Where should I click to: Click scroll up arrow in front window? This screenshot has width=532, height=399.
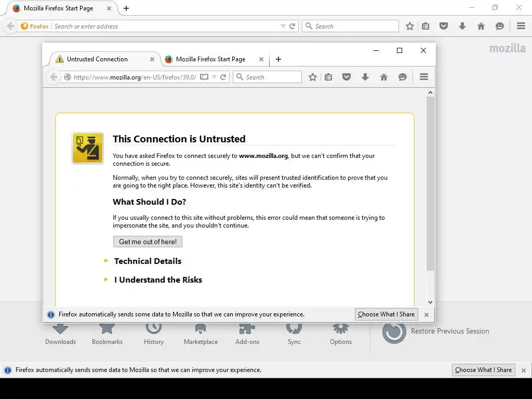[x=430, y=92]
